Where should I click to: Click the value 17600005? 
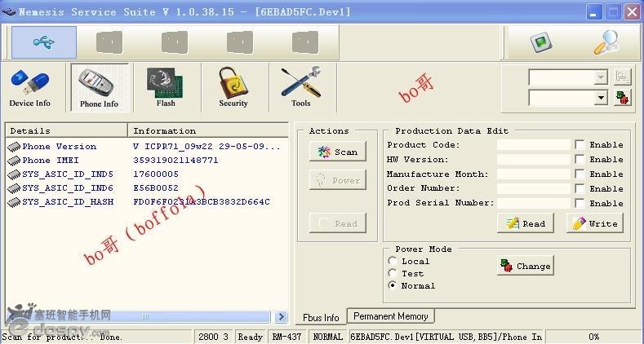click(156, 174)
